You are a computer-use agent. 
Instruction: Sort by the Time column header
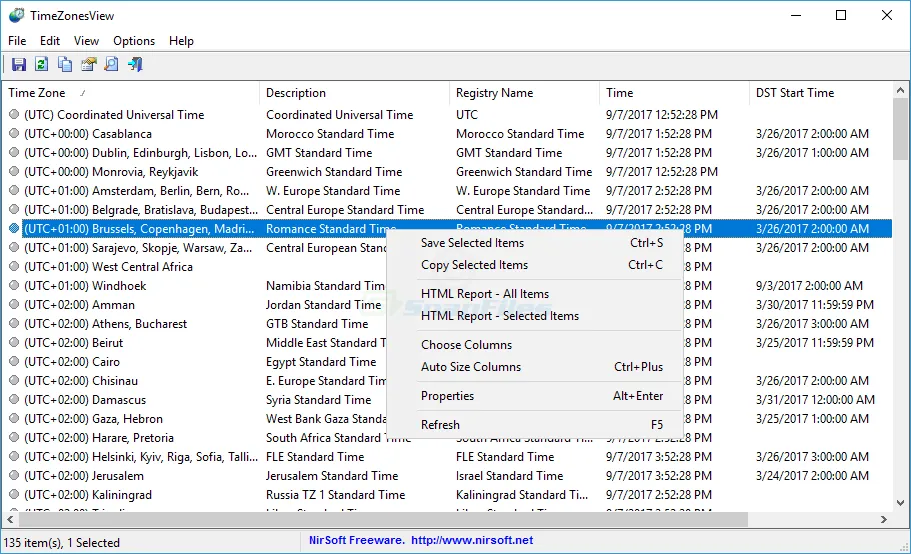[x=675, y=93]
